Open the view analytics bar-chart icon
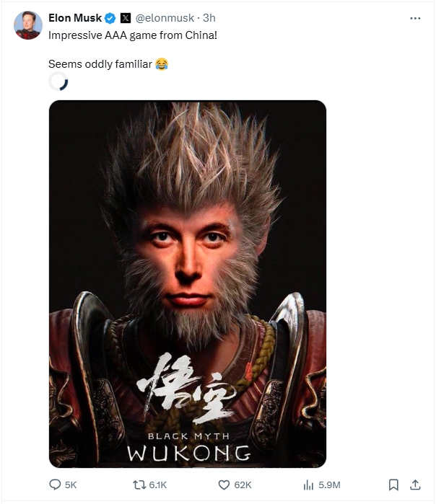Viewport: 436px width, 504px height. (308, 485)
